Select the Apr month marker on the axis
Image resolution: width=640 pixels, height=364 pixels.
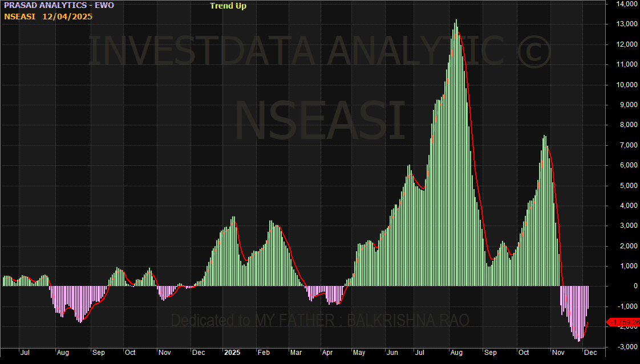[327, 353]
